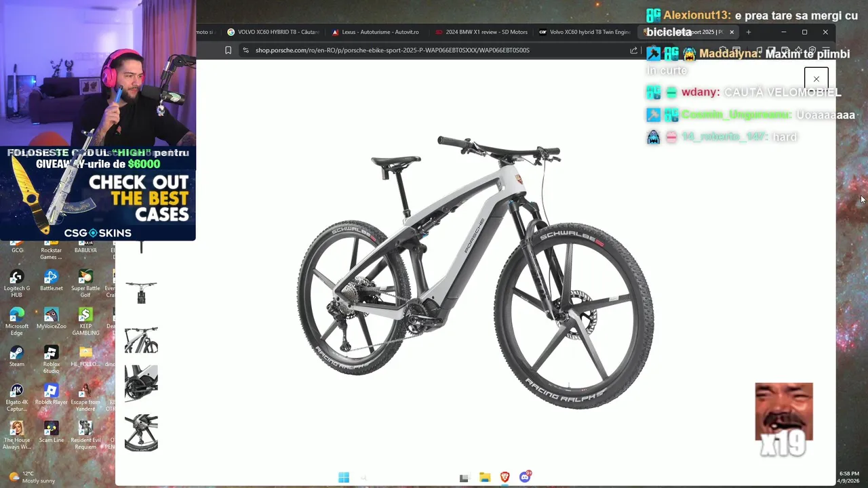Open Discord from the taskbar
This screenshot has width=868, height=488.
click(x=525, y=478)
